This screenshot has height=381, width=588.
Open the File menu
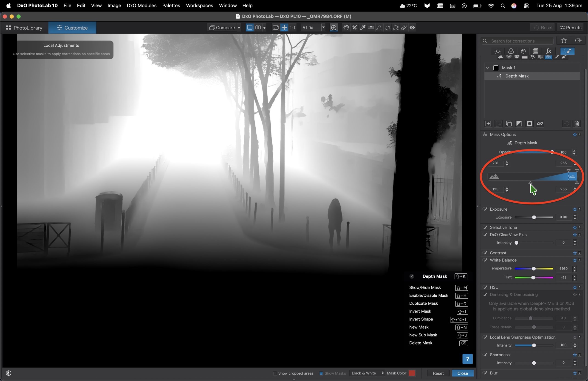coord(67,6)
